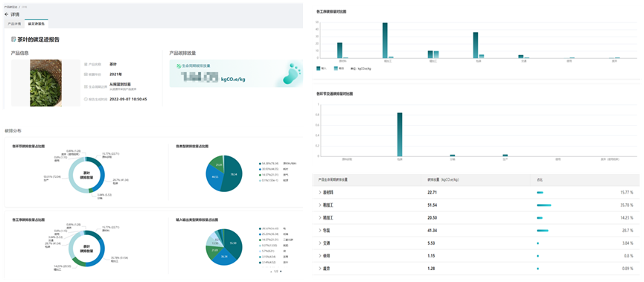This screenshot has width=644, height=282.
Task: Click the product name field icon
Action: point(86,65)
